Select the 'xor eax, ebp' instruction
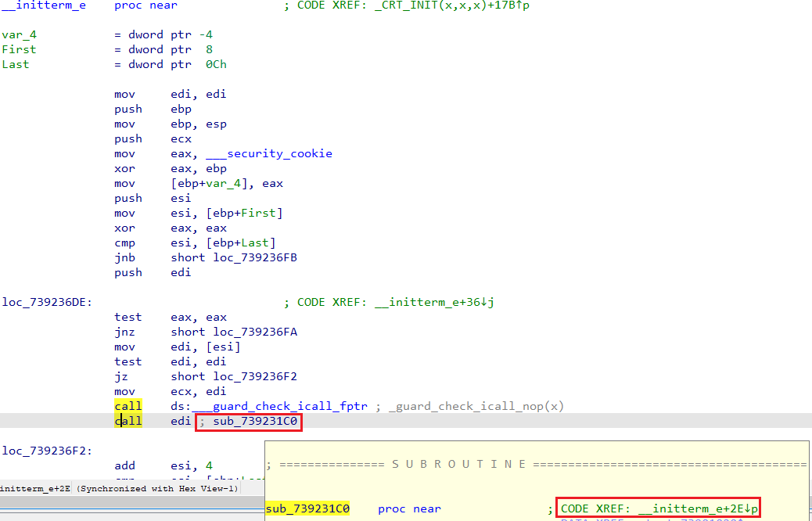The height and width of the screenshot is (521, 812). coord(170,169)
